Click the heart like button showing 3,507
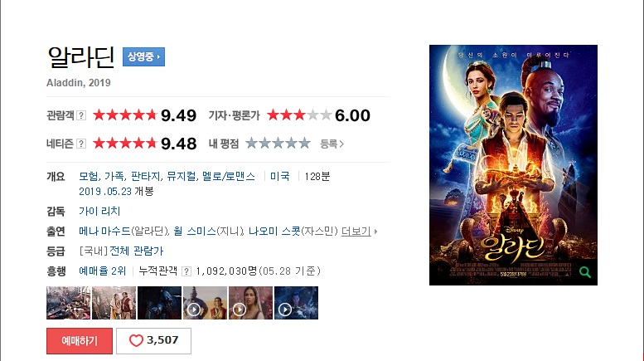 153,341
